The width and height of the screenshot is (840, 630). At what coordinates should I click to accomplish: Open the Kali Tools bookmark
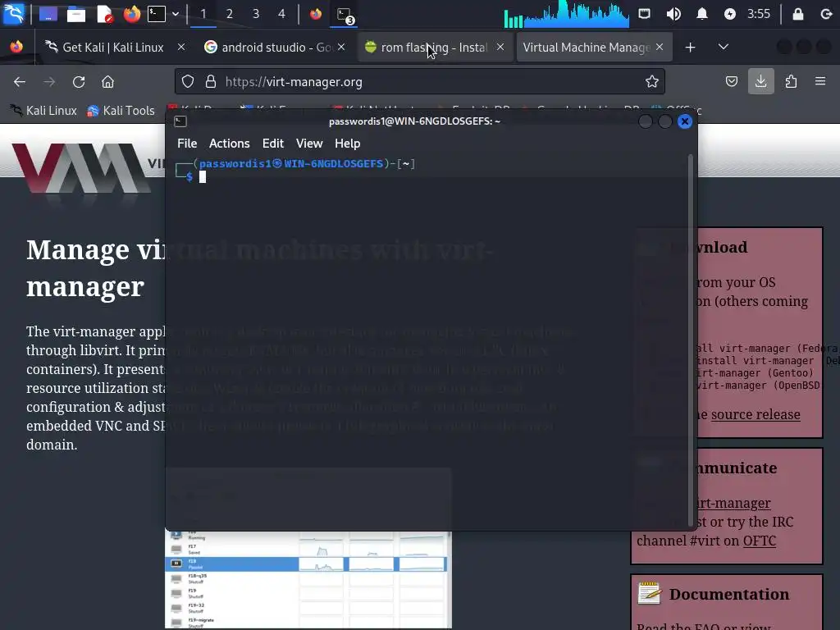tap(121, 111)
